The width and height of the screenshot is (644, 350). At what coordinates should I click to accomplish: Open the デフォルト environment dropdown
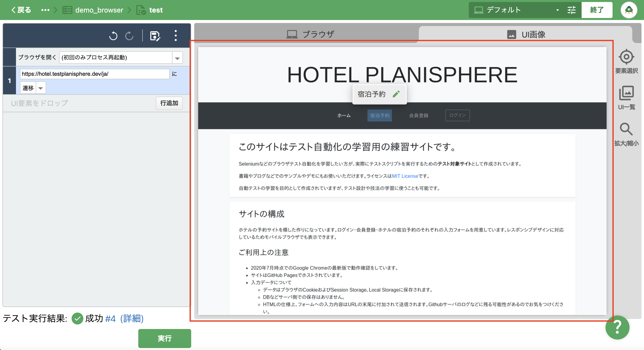click(558, 10)
